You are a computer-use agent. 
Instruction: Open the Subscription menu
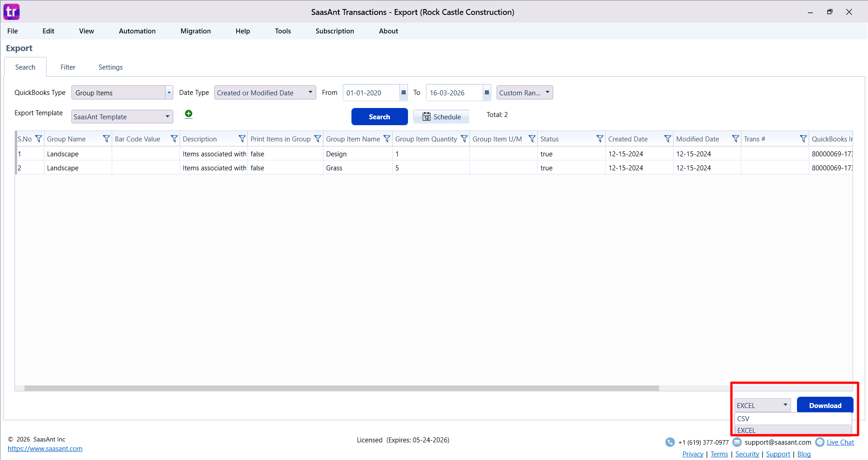(334, 31)
